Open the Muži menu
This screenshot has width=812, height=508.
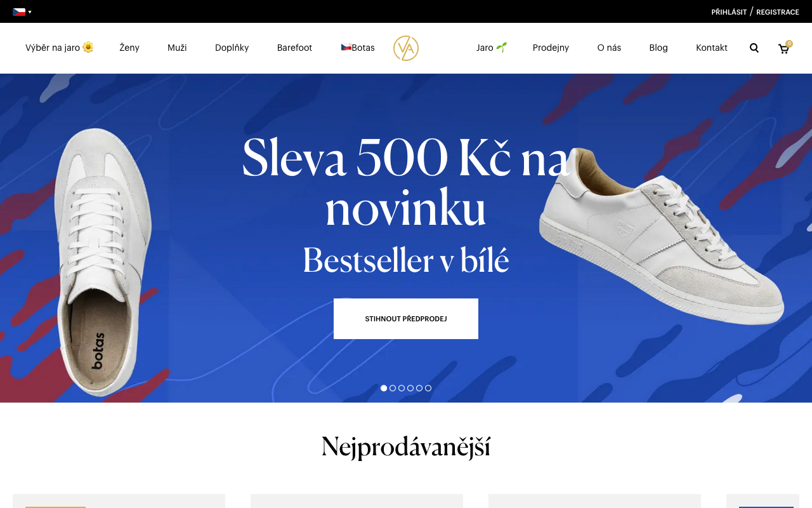pos(177,48)
